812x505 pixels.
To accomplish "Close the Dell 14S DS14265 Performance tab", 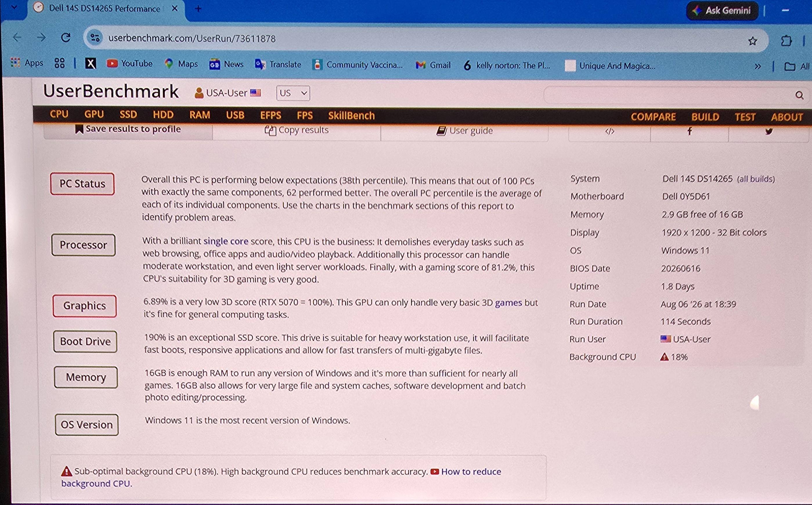I will click(174, 8).
